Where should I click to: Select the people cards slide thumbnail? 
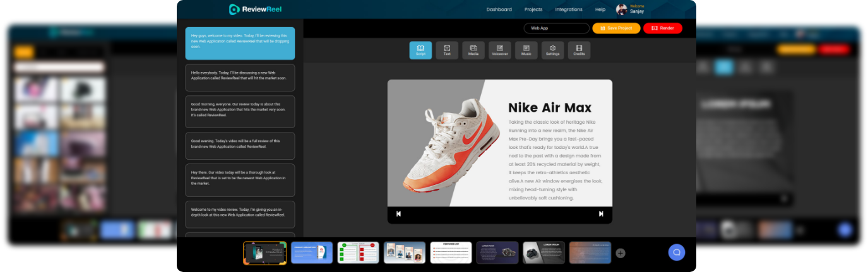tap(405, 252)
